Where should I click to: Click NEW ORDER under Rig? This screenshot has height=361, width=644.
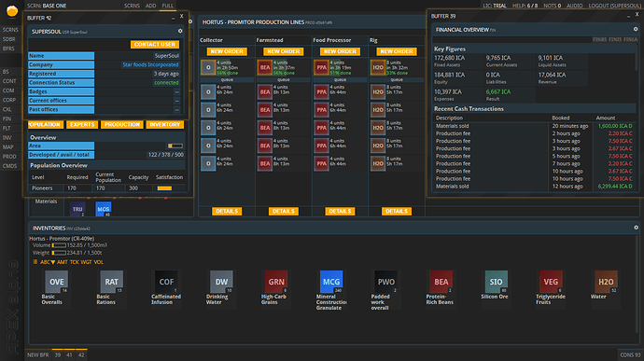tap(397, 51)
